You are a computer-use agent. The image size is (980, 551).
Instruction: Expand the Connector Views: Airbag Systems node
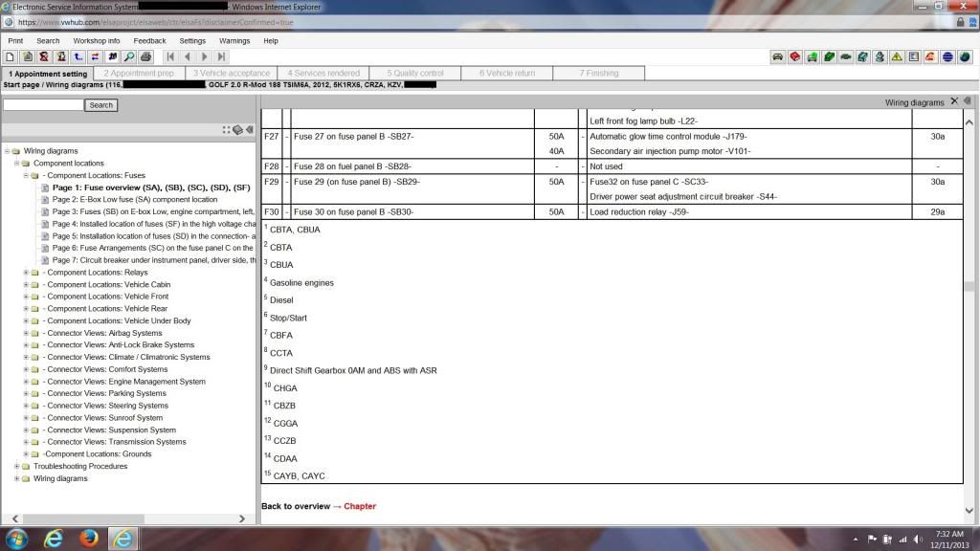26,333
